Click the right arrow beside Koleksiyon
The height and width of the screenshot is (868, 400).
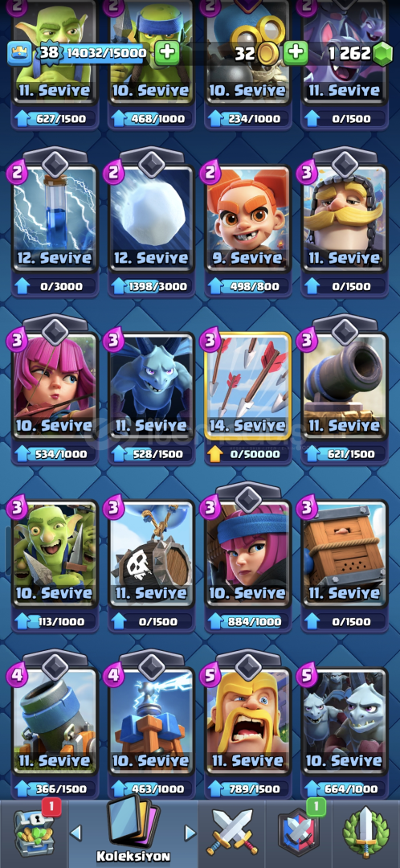[x=190, y=832]
